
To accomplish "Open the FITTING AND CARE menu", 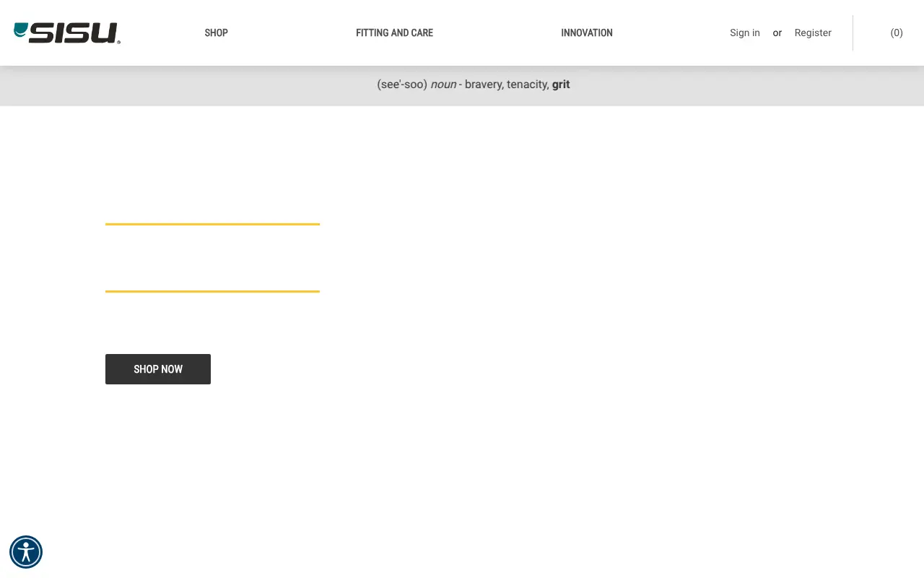I will 394,33.
